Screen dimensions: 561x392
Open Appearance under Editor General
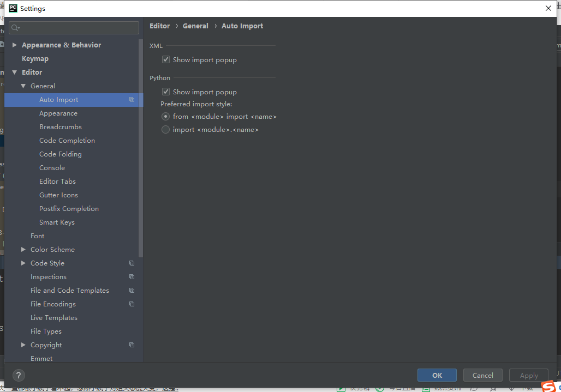58,113
